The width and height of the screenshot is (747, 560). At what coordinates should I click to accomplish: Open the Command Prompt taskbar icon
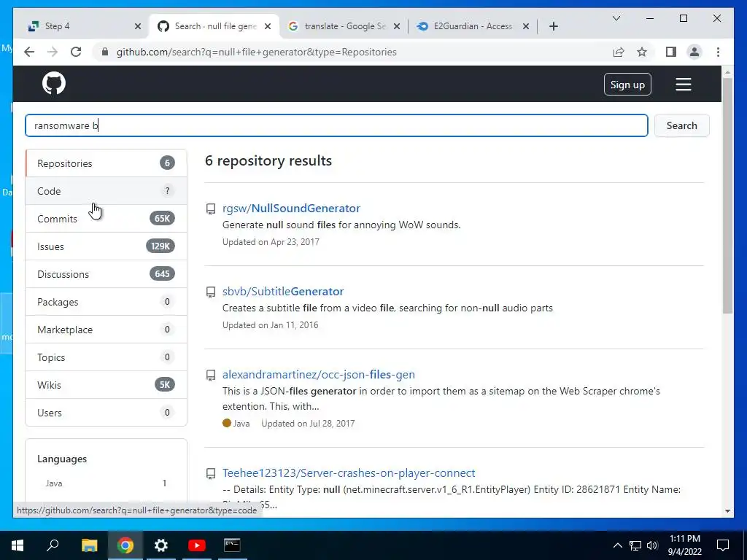point(232,545)
